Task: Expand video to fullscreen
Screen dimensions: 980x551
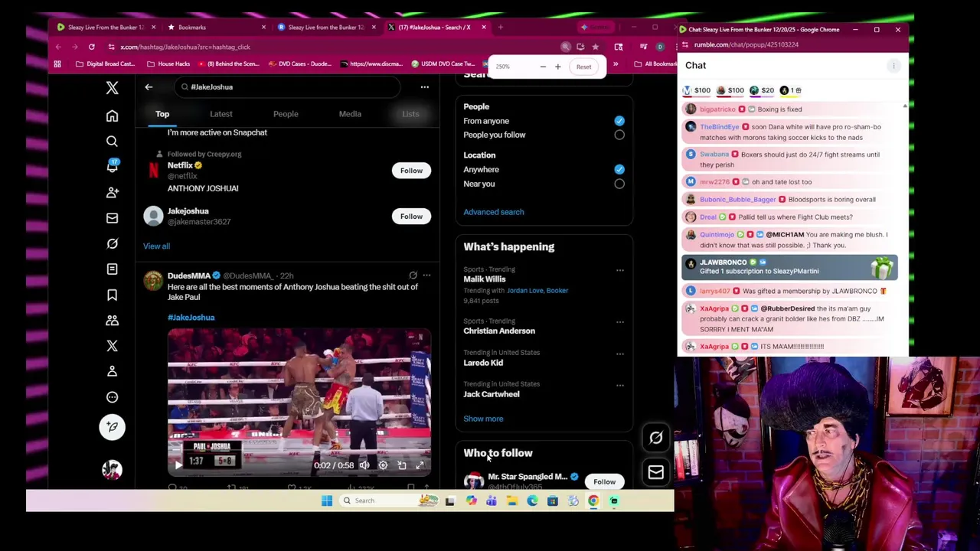Action: pos(420,465)
